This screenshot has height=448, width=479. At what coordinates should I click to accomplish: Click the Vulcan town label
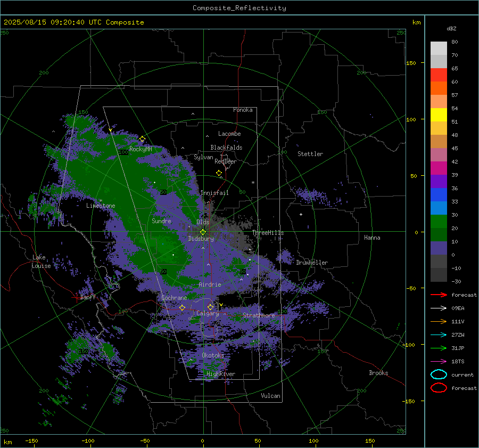(x=270, y=396)
